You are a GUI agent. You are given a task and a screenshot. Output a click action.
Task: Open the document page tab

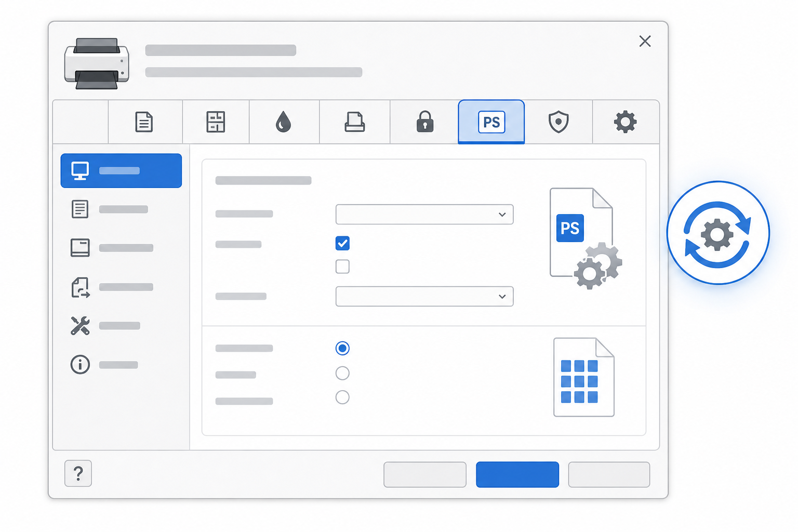144,122
